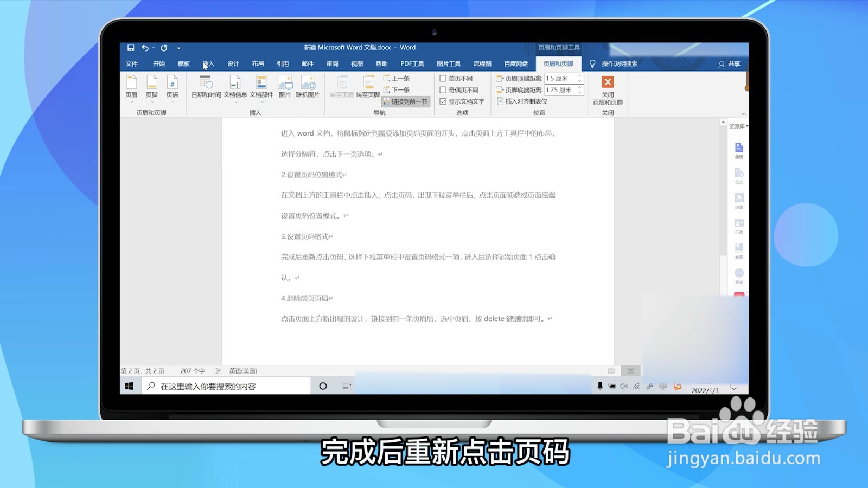Uncheck 显示文档文字 (Show Document Text)
Viewport: 868px width, 488px height.
point(443,101)
